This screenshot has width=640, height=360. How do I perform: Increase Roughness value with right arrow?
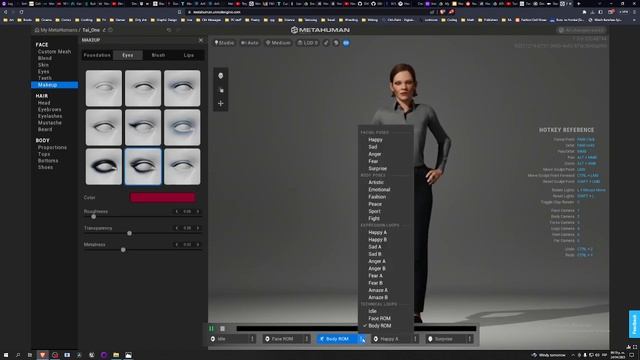[x=198, y=211]
